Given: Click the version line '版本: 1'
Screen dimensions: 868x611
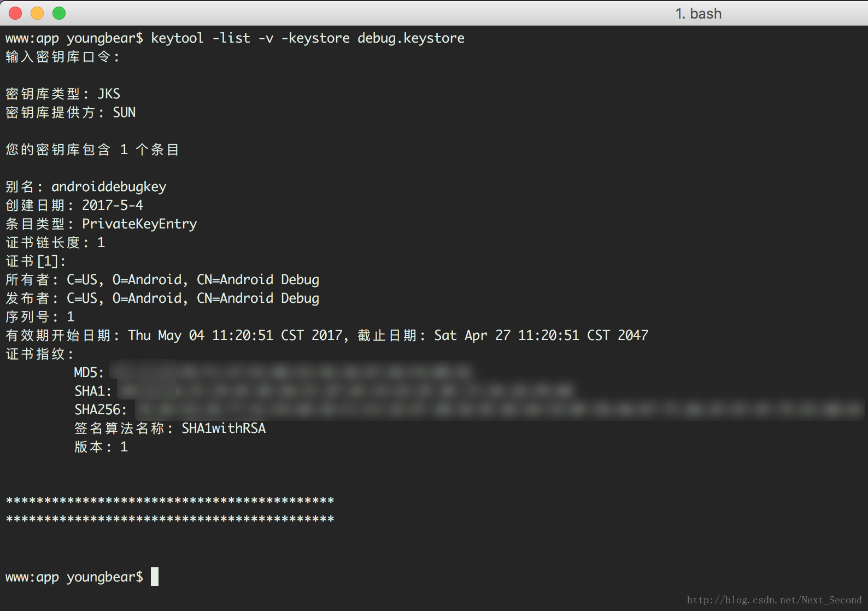Looking at the screenshot, I should pyautogui.click(x=101, y=447).
